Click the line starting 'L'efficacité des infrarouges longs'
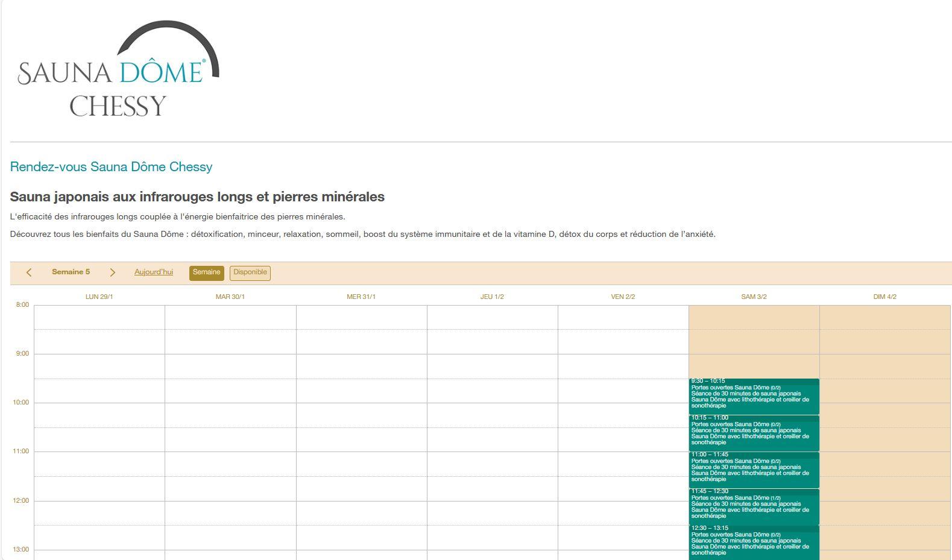952x560 pixels. (178, 217)
